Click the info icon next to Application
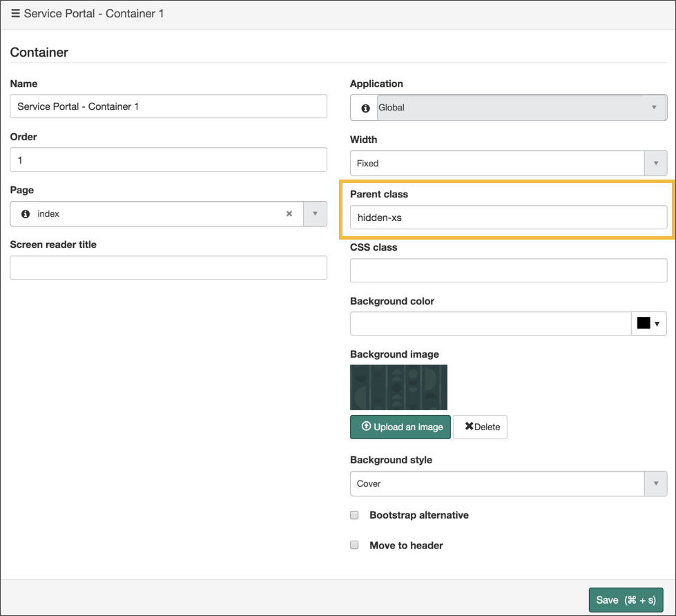676x616 pixels. pos(364,108)
